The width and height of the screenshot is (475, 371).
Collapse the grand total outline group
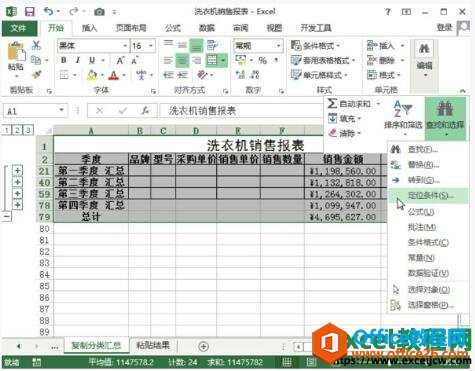click(7, 217)
